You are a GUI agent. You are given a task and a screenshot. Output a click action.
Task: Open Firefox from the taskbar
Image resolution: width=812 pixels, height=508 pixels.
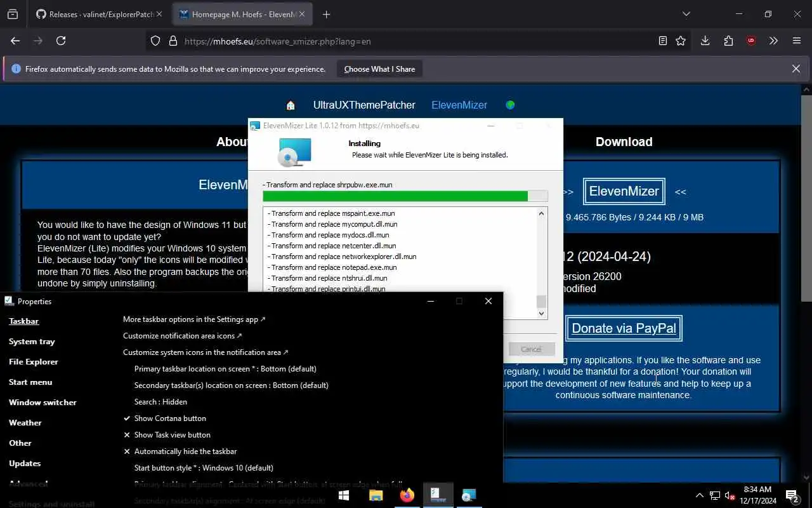(x=407, y=495)
